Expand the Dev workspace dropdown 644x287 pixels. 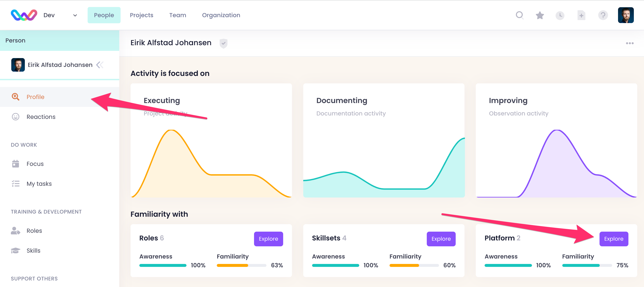tap(75, 15)
